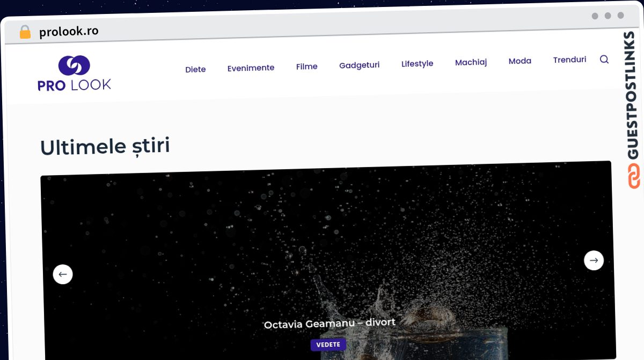Open the Trenduri menu item
Screen dimensions: 644x360
pos(569,60)
